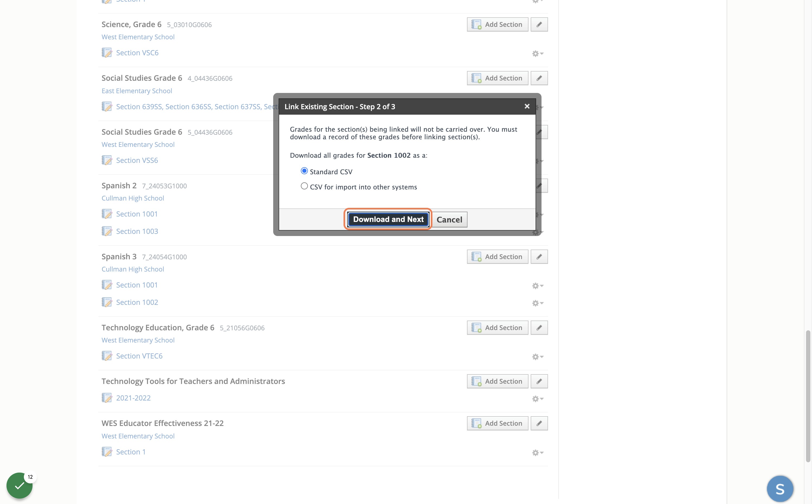
Task: Select Standard CSV radio option
Action: 304,171
